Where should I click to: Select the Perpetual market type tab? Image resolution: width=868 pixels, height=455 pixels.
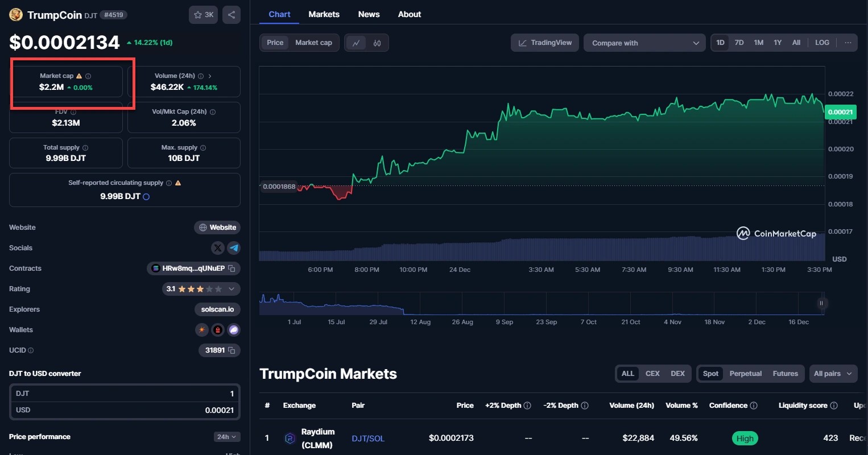[x=745, y=374]
